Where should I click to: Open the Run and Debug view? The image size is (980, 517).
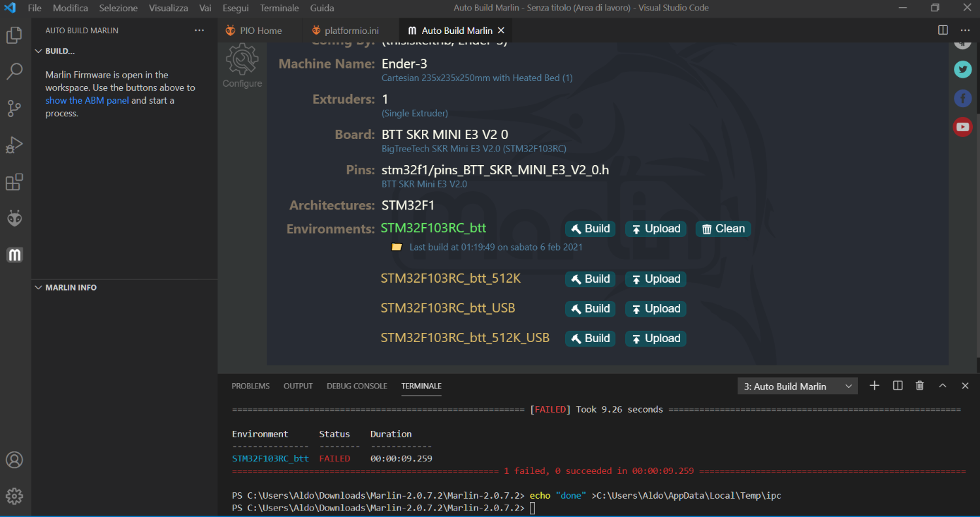(x=14, y=145)
